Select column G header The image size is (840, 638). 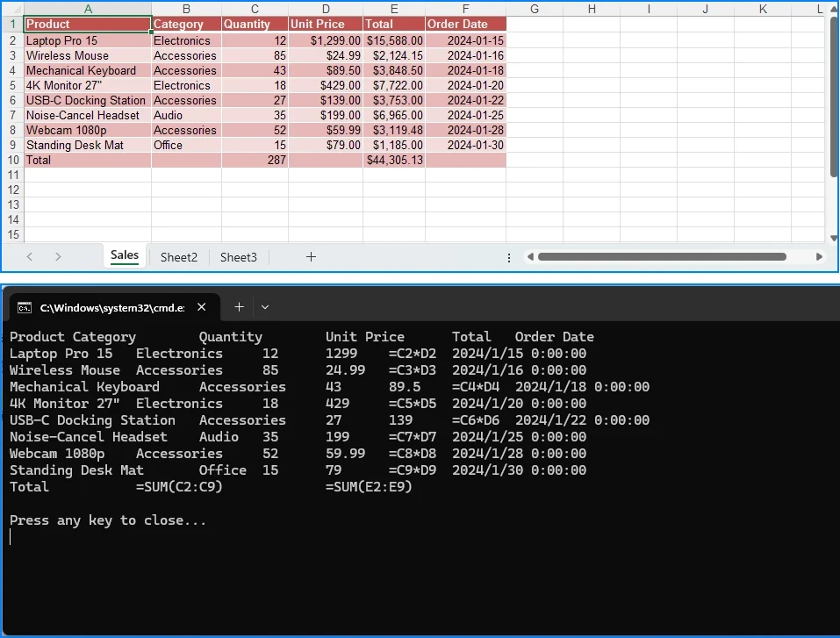pyautogui.click(x=535, y=9)
